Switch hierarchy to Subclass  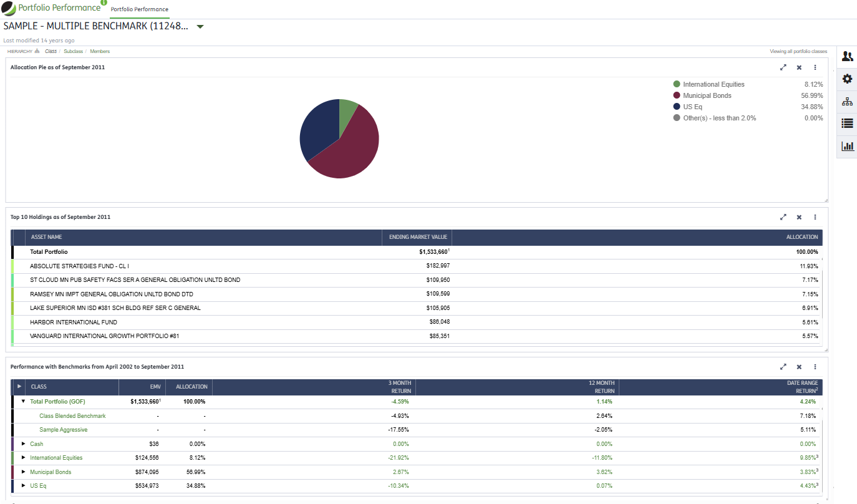[73, 51]
